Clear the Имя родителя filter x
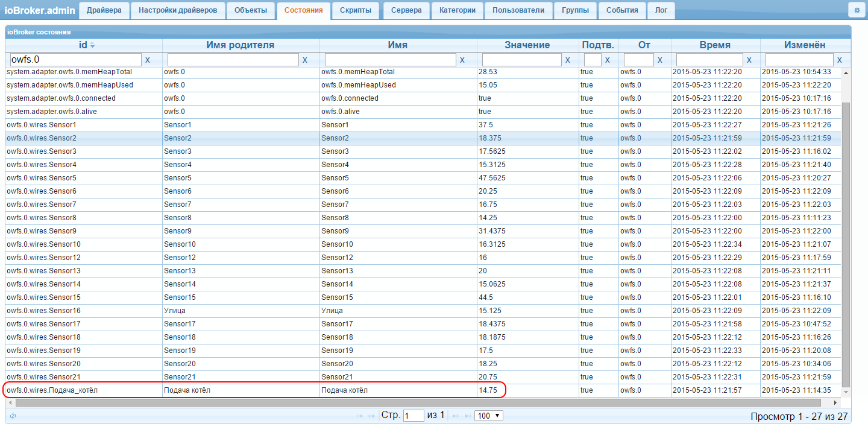868x441 pixels. [304, 60]
